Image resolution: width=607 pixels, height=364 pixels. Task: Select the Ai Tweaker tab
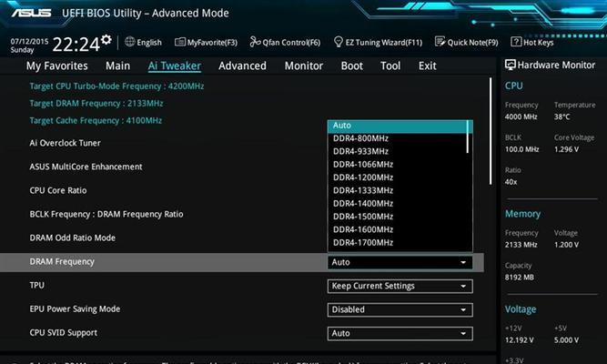[174, 66]
